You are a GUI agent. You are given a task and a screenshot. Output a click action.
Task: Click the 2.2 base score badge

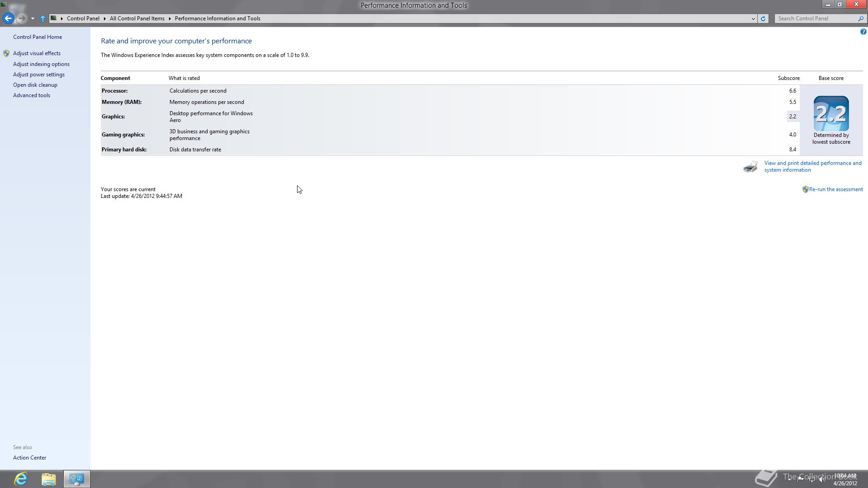[831, 113]
